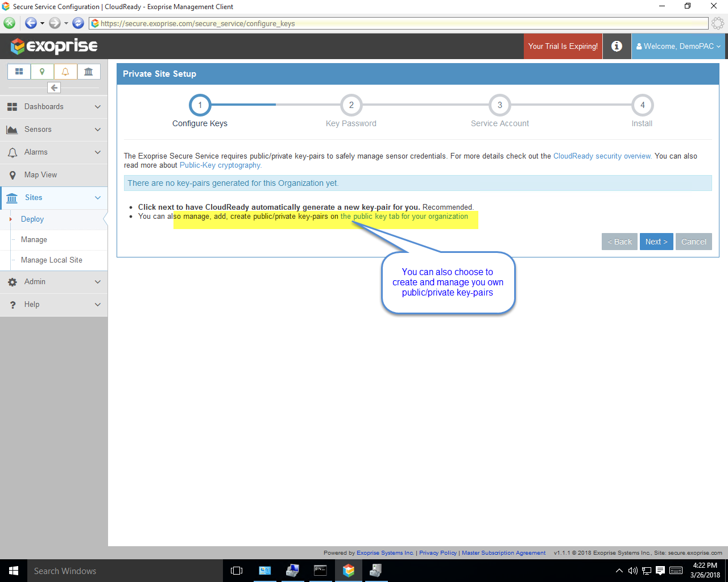The image size is (728, 582).
Task: Open the dashboards grid quick icon
Action: [19, 72]
